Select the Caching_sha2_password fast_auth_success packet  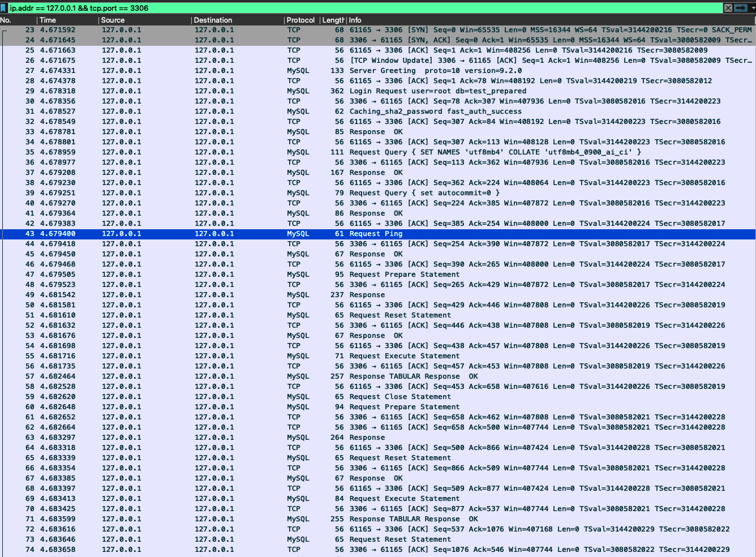click(435, 112)
